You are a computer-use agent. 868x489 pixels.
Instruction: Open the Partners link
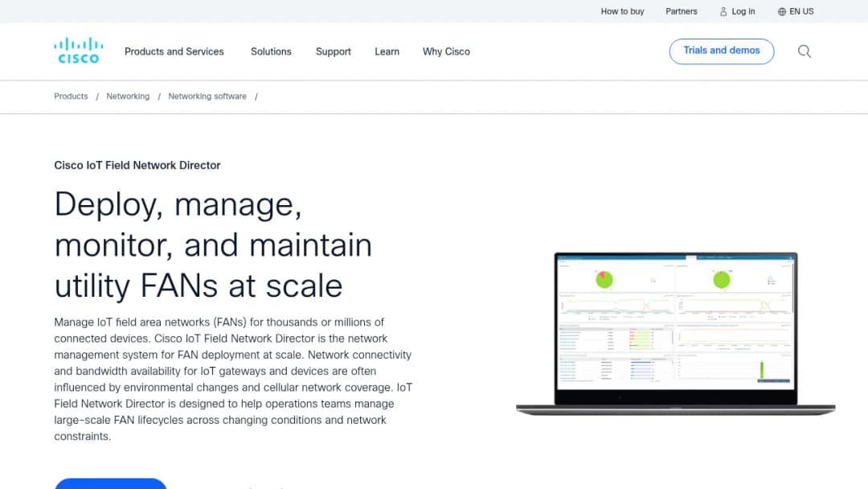click(681, 11)
